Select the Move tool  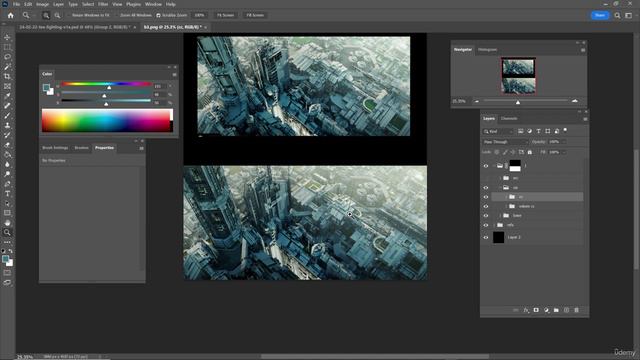click(7, 37)
